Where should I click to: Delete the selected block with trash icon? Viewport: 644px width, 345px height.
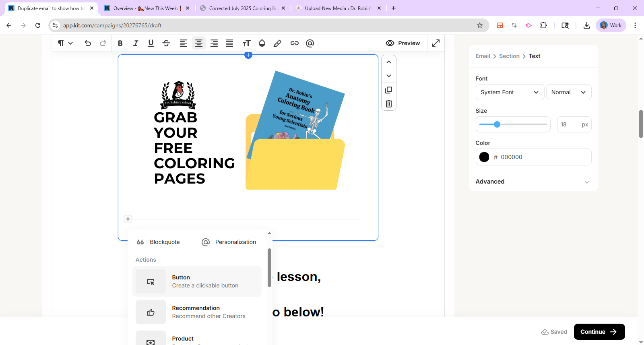pos(389,104)
